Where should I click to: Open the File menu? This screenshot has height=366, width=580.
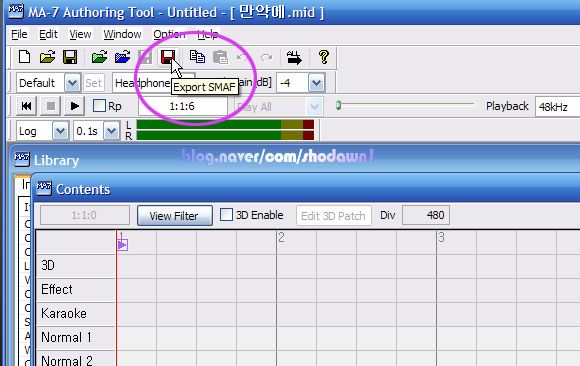pos(19,34)
